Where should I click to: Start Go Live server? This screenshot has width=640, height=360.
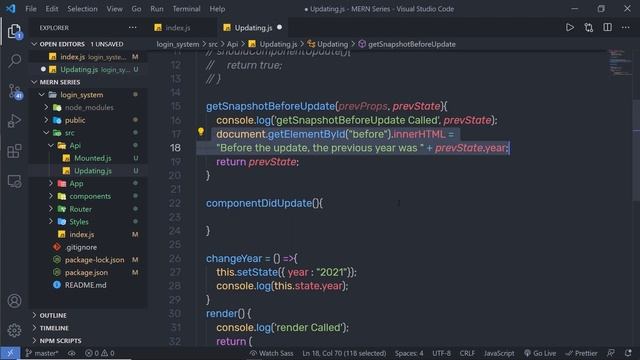point(540,353)
